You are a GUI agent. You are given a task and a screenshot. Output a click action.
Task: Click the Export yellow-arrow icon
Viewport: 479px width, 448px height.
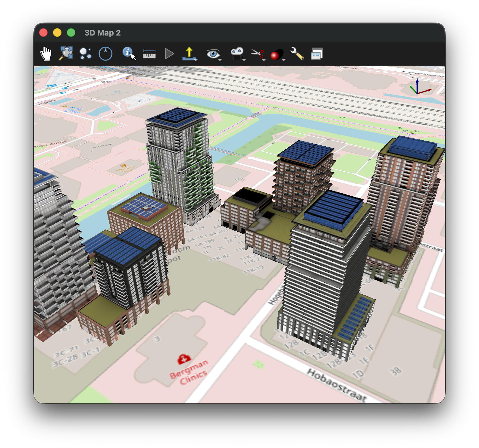point(189,53)
